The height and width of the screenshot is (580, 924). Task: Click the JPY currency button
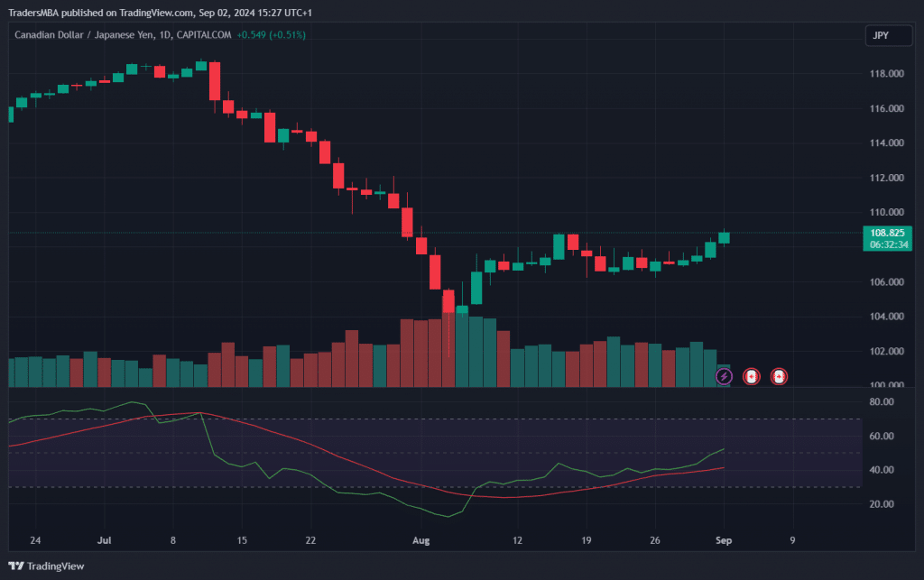pos(882,36)
